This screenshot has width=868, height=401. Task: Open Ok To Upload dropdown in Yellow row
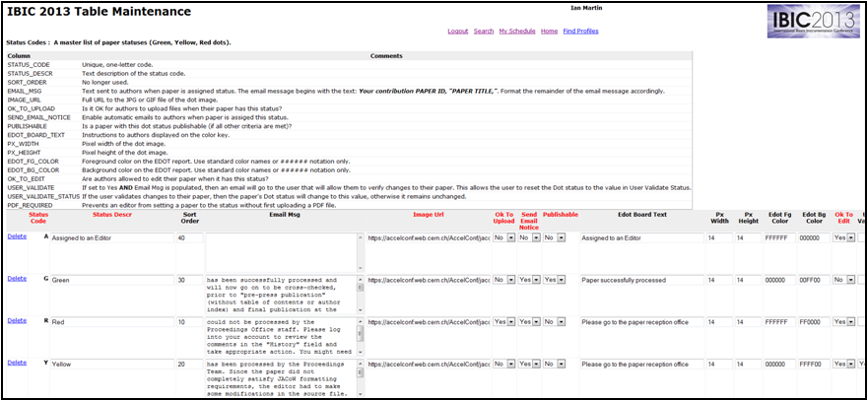click(503, 365)
